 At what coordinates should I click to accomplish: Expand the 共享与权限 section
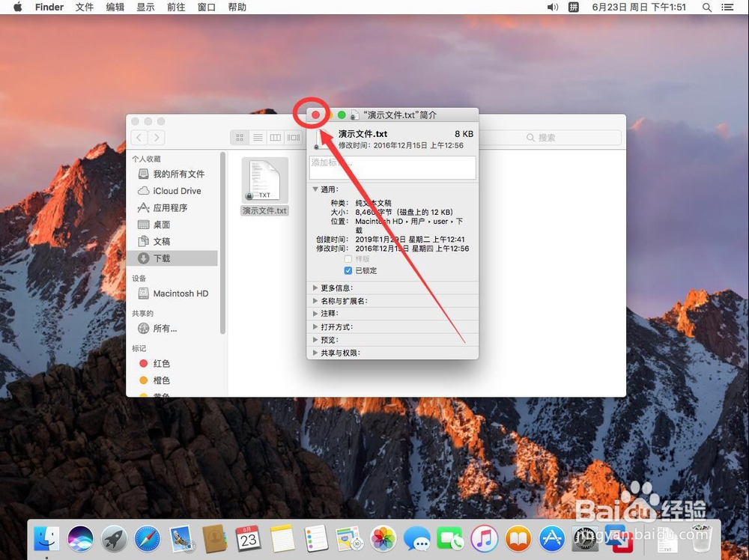click(315, 353)
